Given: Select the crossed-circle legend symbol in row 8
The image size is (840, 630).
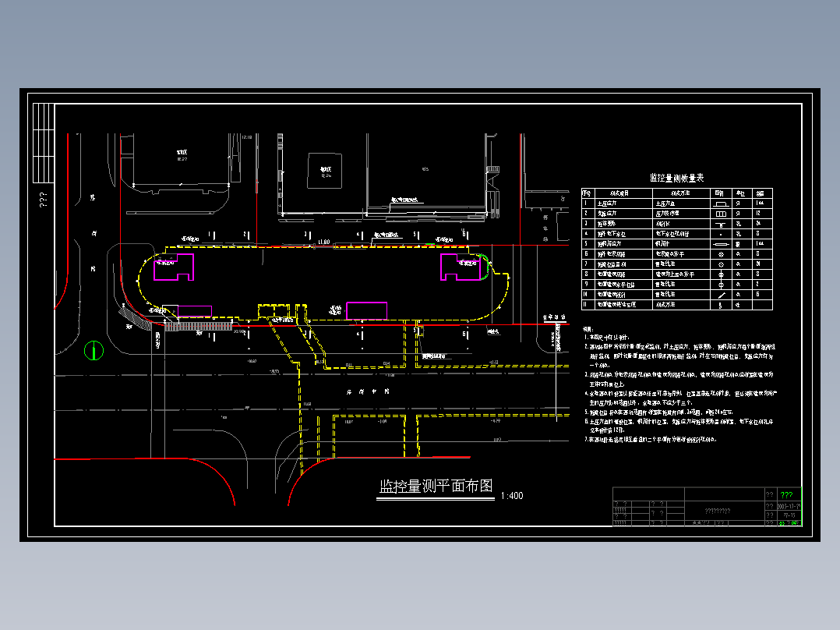Looking at the screenshot, I should [x=721, y=274].
